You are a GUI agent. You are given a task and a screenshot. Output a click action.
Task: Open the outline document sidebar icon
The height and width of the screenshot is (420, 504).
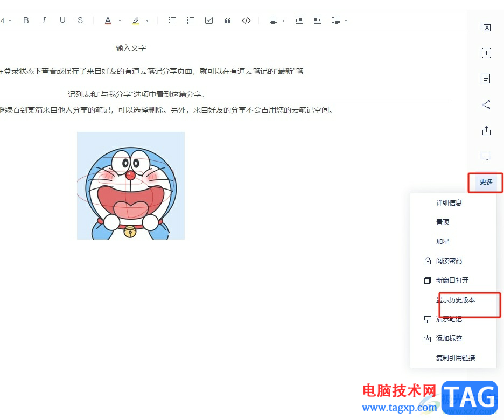pyautogui.click(x=486, y=79)
